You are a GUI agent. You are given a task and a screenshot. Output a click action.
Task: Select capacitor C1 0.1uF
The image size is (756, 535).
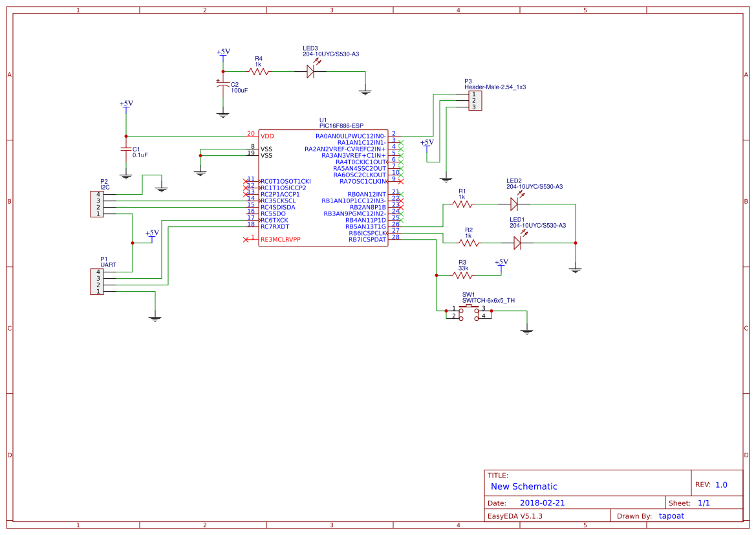click(x=125, y=149)
